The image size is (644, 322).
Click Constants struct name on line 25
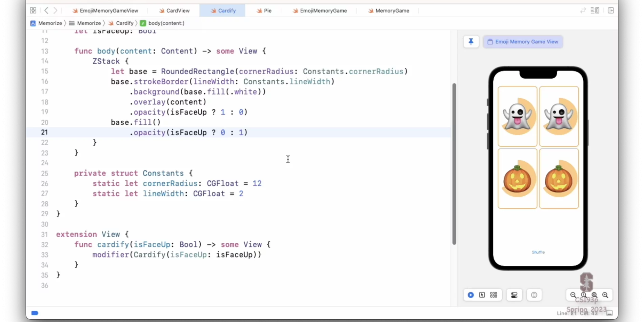[x=163, y=173]
